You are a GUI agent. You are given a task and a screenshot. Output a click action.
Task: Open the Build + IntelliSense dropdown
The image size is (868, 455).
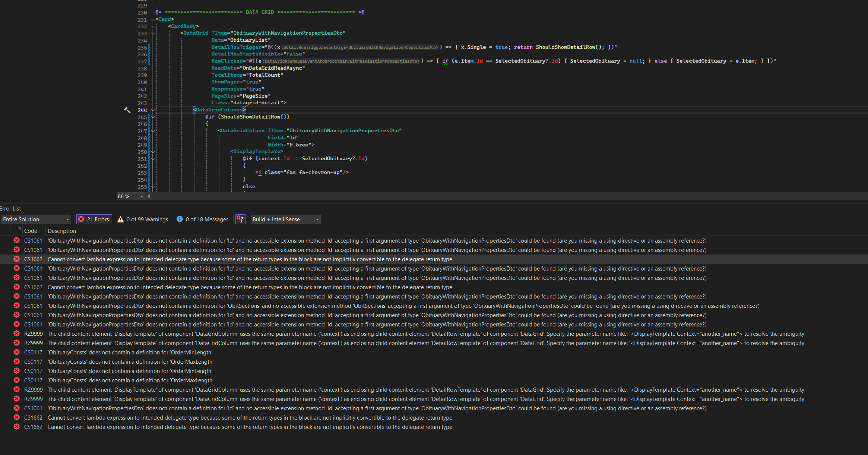point(285,219)
